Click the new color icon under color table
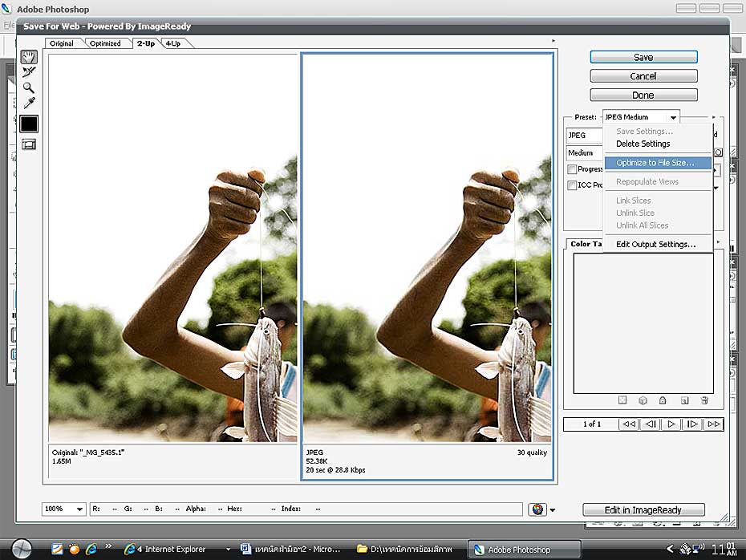Screen dimensions: 746x560 click(x=684, y=400)
